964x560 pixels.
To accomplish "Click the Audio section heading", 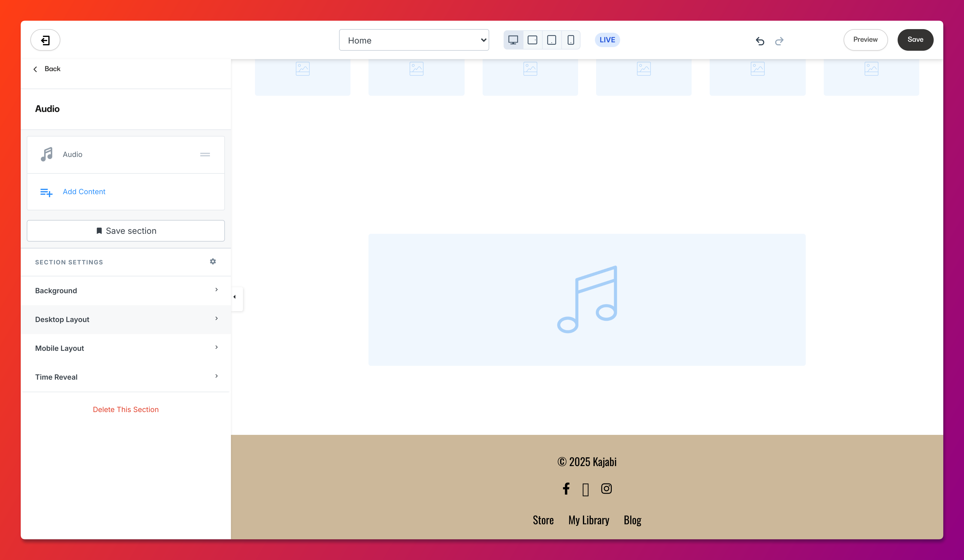I will [47, 109].
